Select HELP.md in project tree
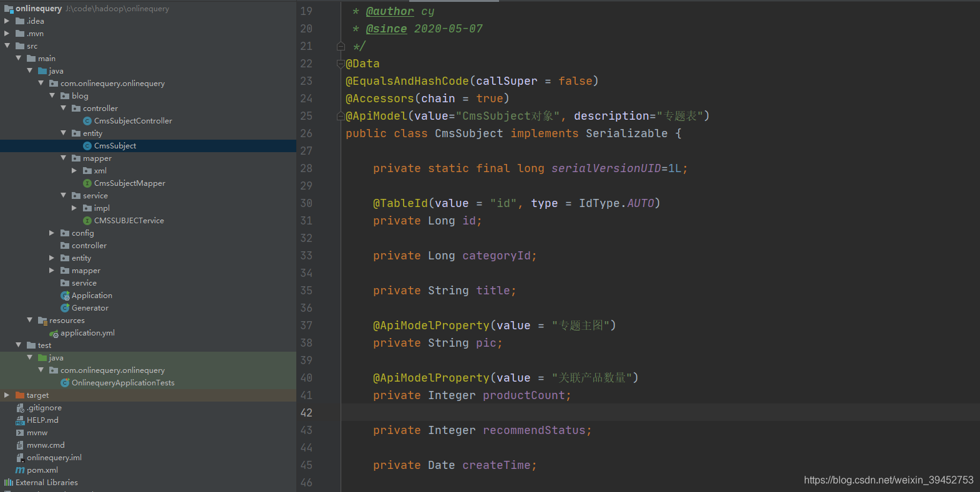980x492 pixels. pos(42,420)
